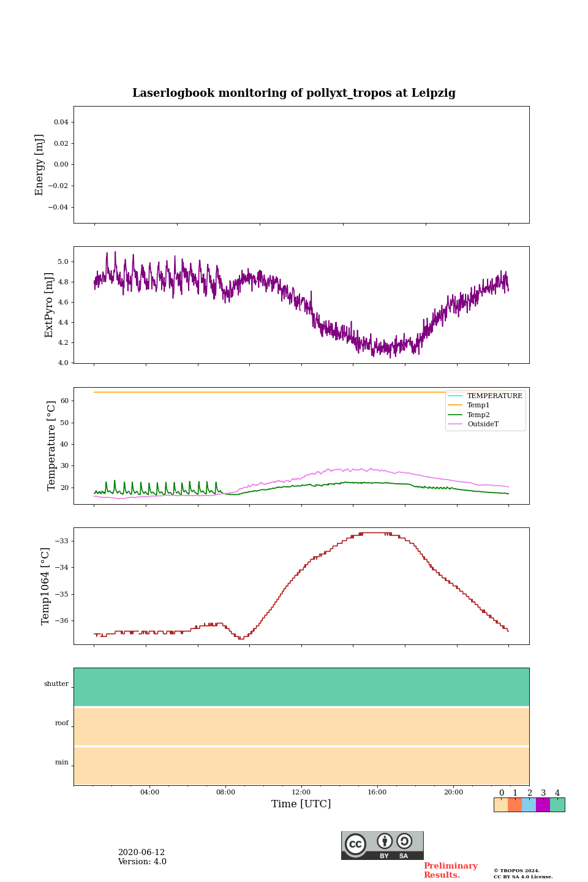Image resolution: width=588 pixels, height=882 pixels.
Task: Click the green Temp2 legend line
Action: click(455, 415)
